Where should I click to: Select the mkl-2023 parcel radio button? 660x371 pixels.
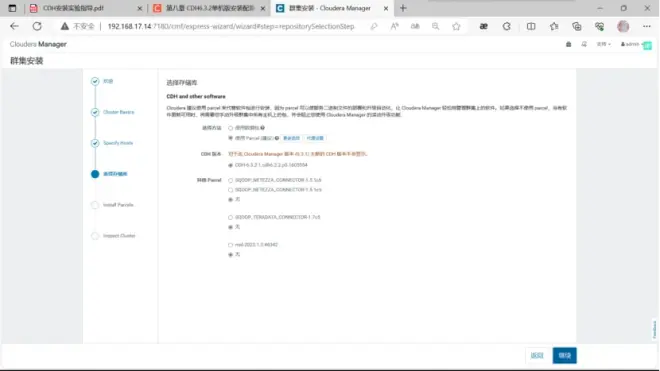point(230,245)
